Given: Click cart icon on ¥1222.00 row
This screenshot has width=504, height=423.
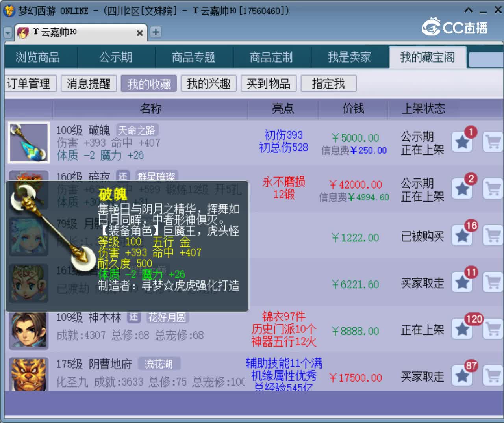Looking at the screenshot, I should (x=493, y=236).
